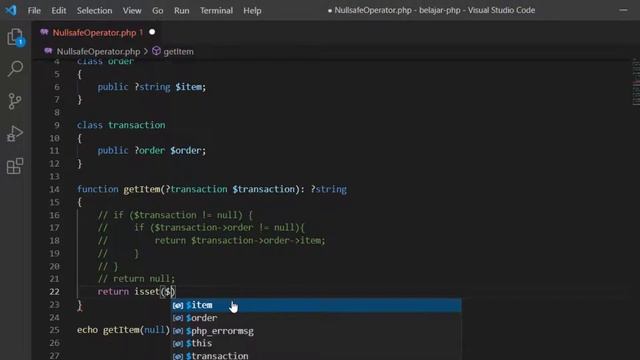Open the Terminal menu

[x=216, y=11]
